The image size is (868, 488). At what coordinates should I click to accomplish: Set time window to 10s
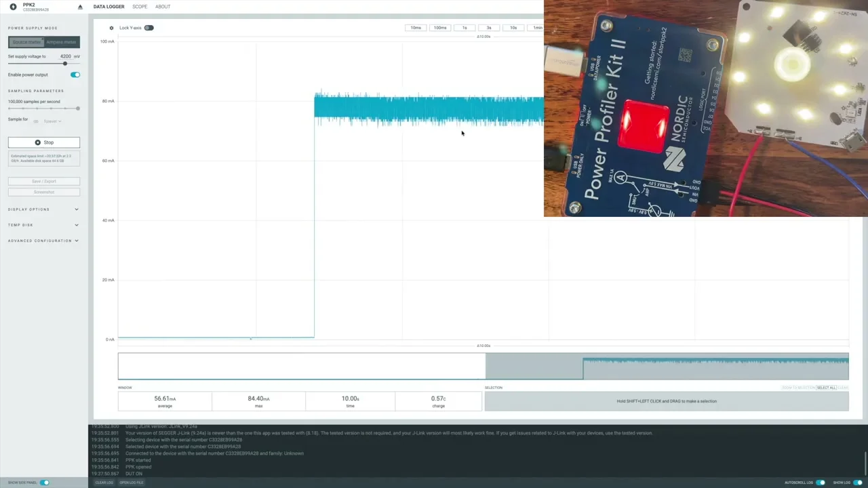[x=513, y=28]
